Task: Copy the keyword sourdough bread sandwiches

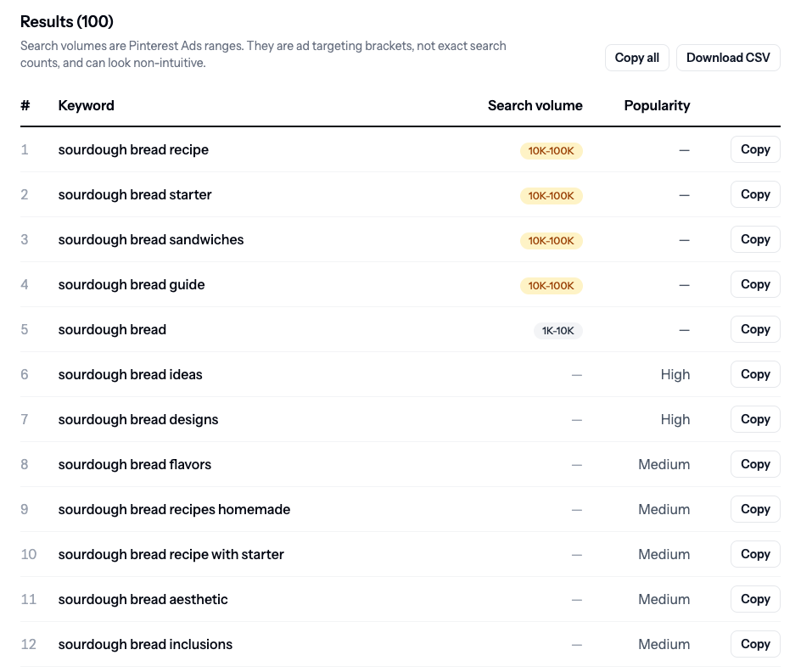Action: point(755,239)
